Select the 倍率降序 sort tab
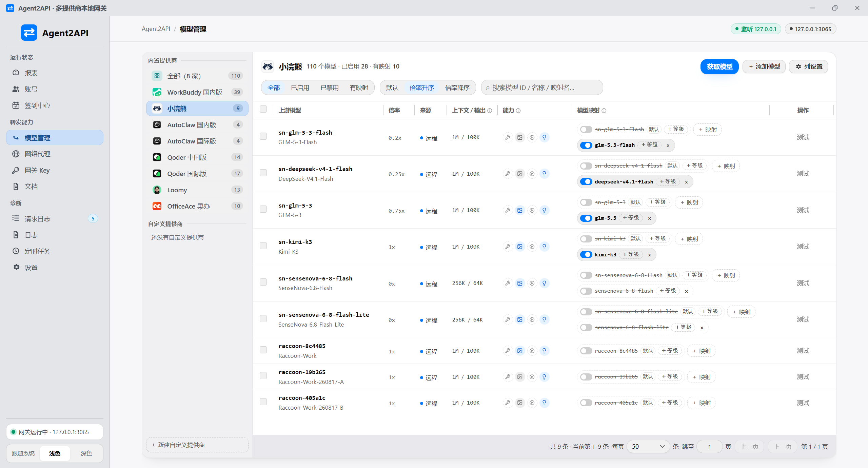Viewport: 868px width, 468px height. tap(457, 88)
